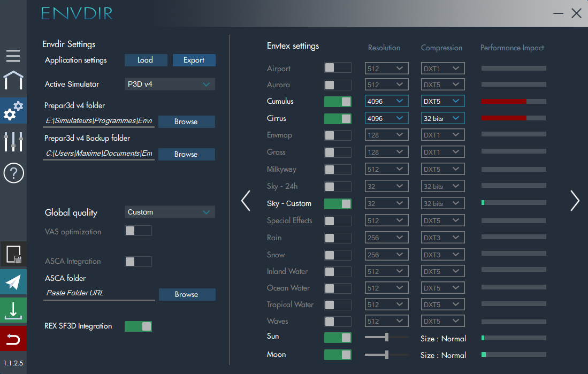Disable the Cumulus texture toggle
This screenshot has height=374, width=588.
(x=338, y=102)
